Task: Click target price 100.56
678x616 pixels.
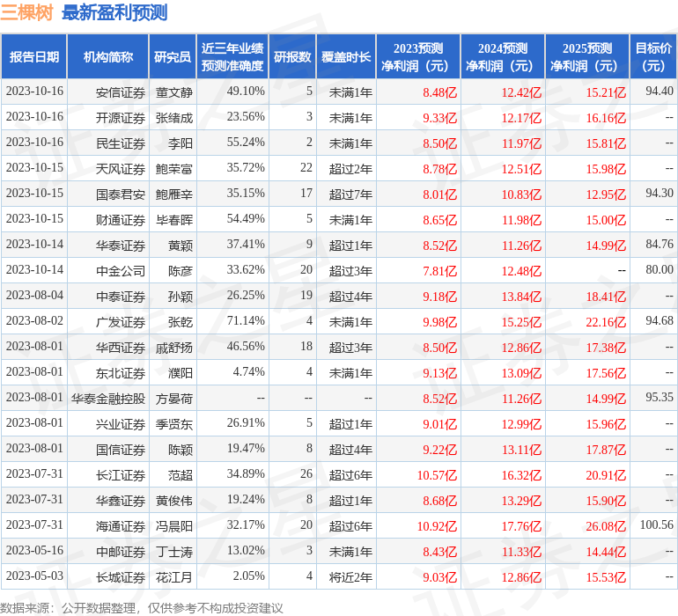Action: (x=657, y=524)
